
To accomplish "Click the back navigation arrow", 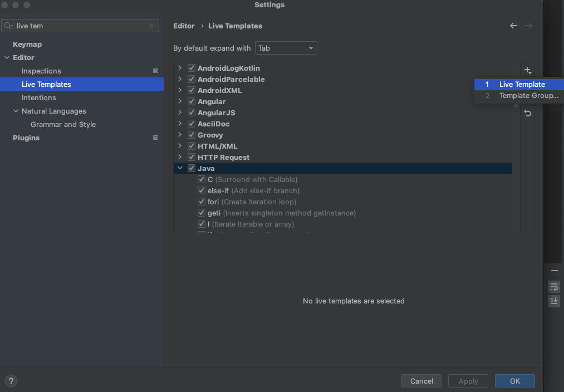I will [x=513, y=26].
